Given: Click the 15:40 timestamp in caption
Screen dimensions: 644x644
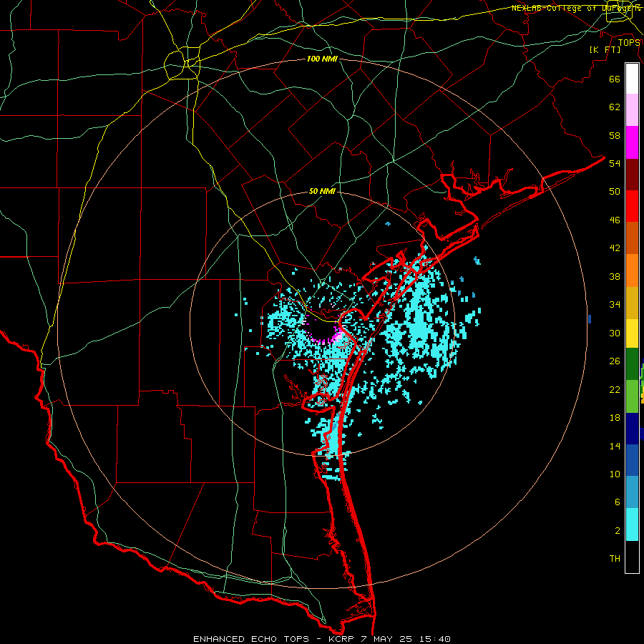Looking at the screenshot, I should point(435,639).
